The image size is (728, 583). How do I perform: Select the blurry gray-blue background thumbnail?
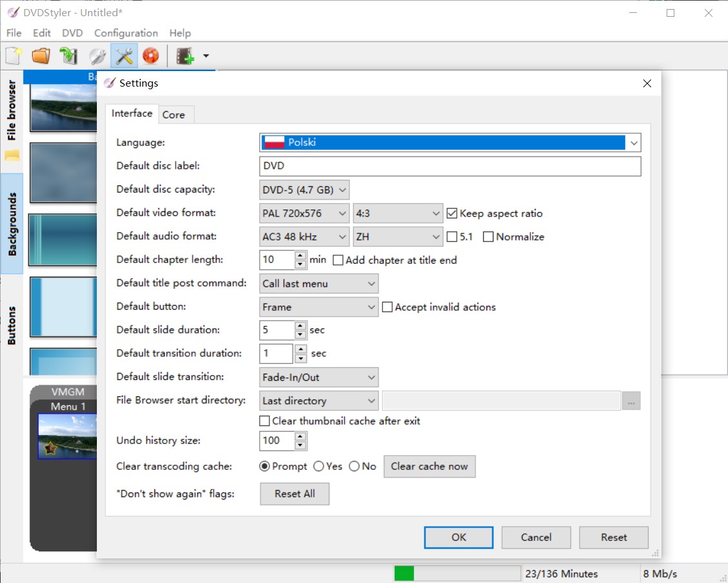click(x=63, y=173)
